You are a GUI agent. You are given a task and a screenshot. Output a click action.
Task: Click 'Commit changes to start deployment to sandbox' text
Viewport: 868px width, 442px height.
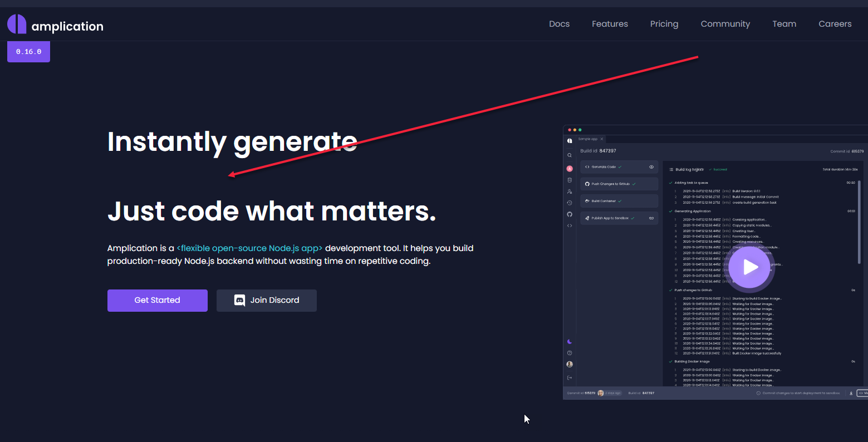[801, 393]
